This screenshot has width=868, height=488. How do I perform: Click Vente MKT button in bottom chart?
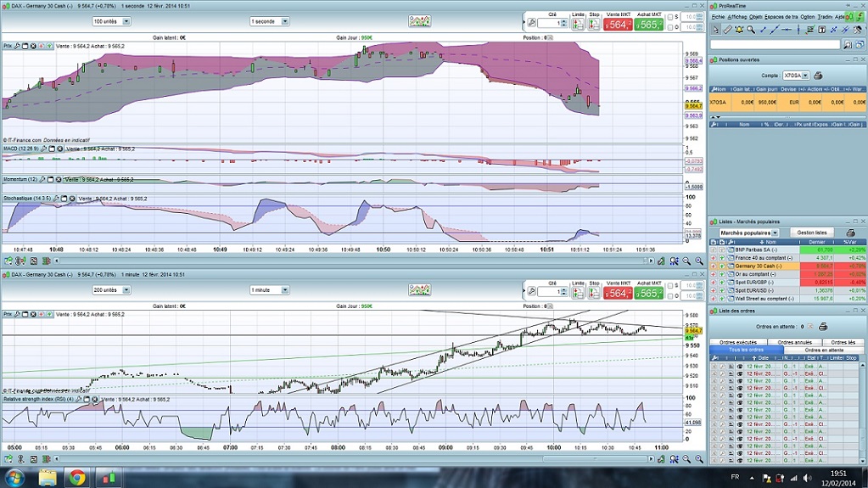coord(618,293)
